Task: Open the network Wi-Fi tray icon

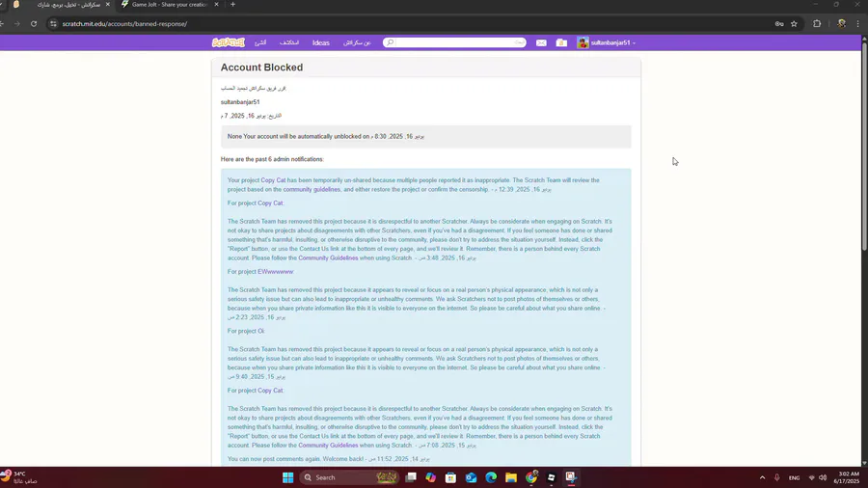Action: (811, 477)
